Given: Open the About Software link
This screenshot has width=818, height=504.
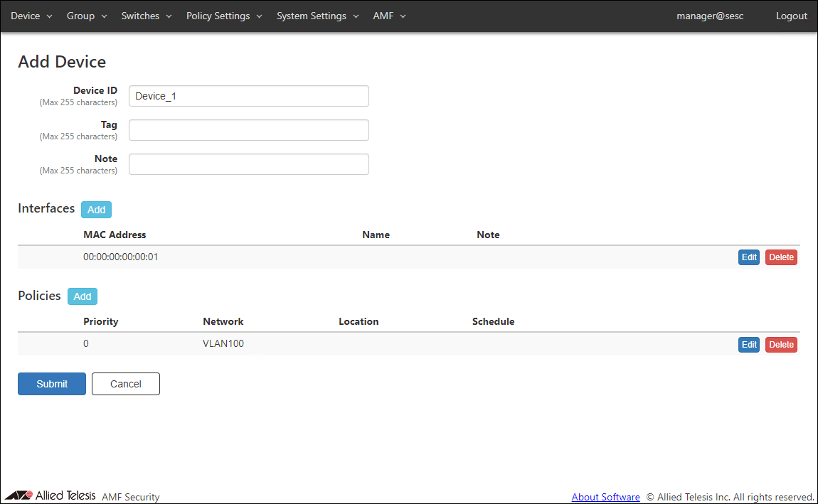Looking at the screenshot, I should pyautogui.click(x=605, y=497).
